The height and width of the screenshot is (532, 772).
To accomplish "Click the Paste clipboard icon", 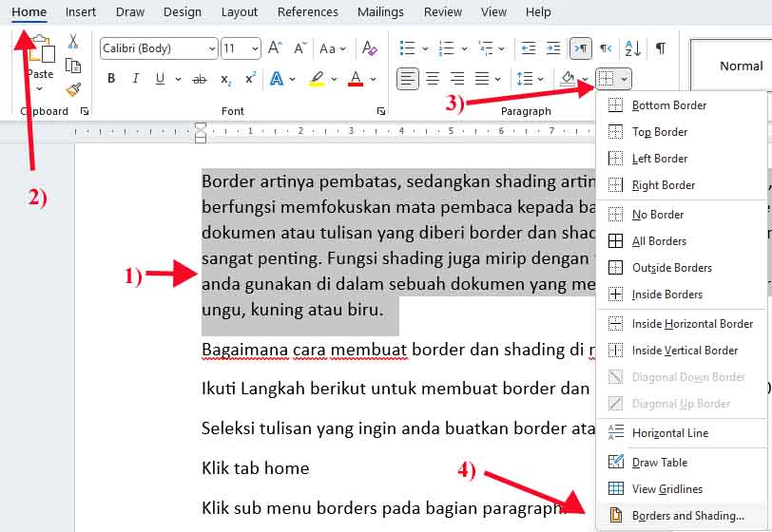I will [x=42, y=50].
